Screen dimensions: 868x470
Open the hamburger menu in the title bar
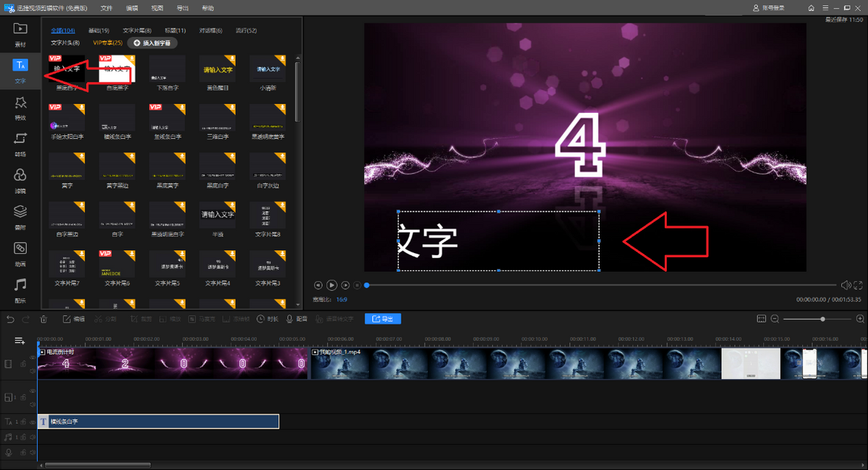pos(824,7)
